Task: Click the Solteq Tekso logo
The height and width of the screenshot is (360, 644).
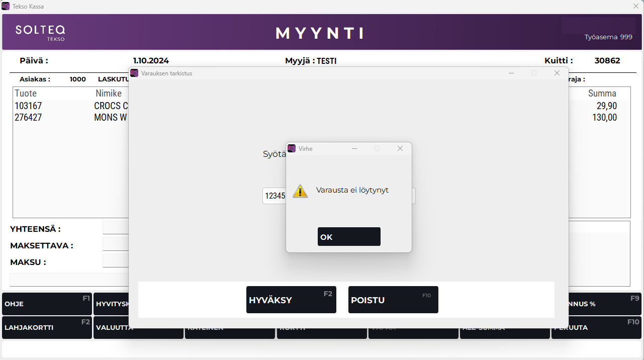Action: click(40, 32)
